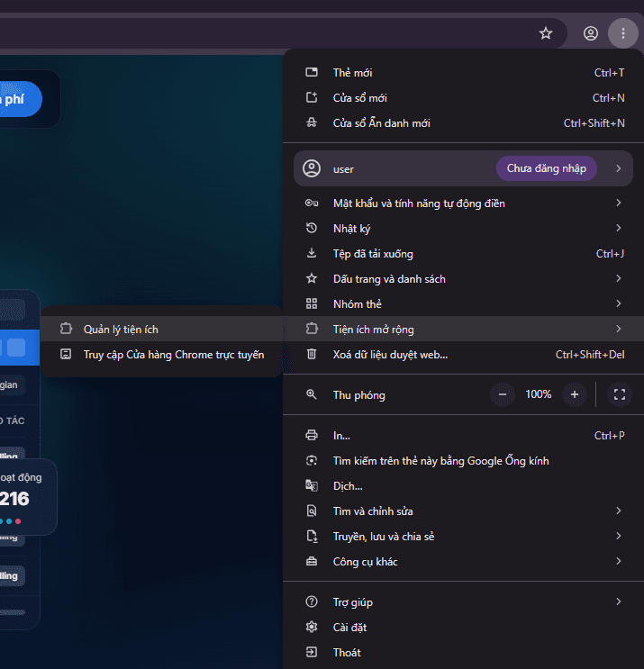Select Truy cập Cửa hàng Chrome trực tuyến
644x669 pixels.
click(x=162, y=354)
